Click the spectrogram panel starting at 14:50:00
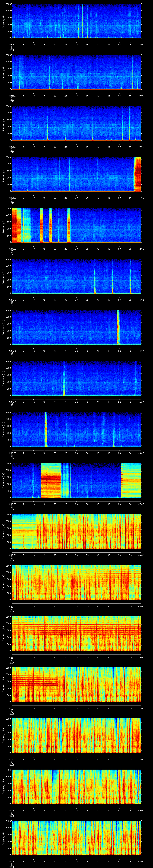The width and height of the screenshot is (153, 868). coord(77,685)
